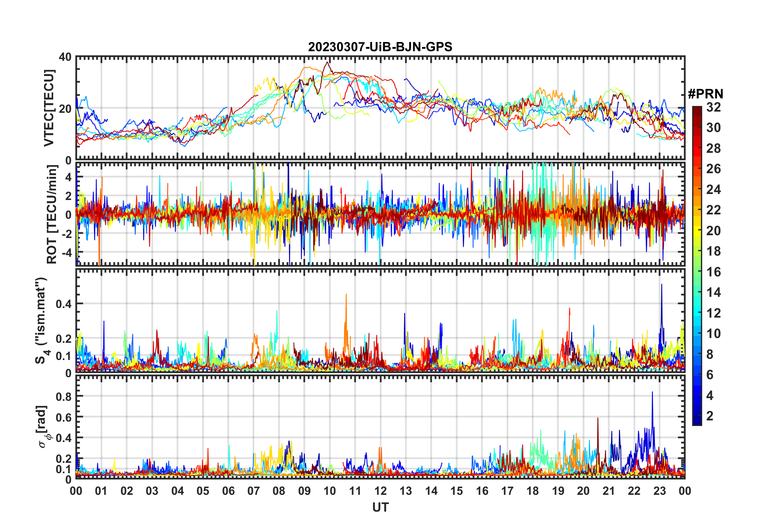The width and height of the screenshot is (761, 532).
Task: Click x-axis UT tick label "19"
Action: pyautogui.click(x=558, y=491)
